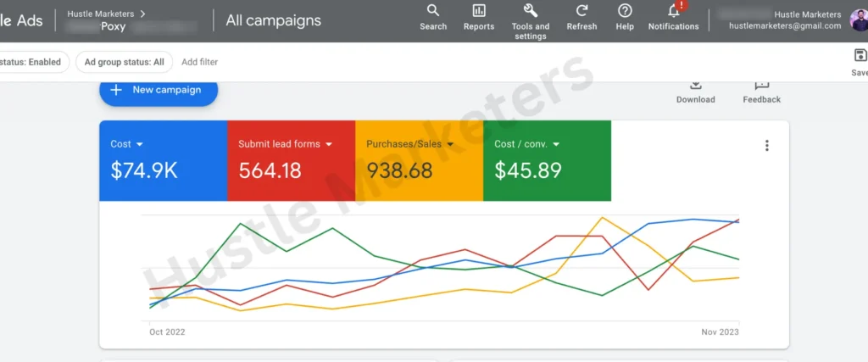Click the Search magnifier icon
The width and height of the screenshot is (868, 362).
432,11
